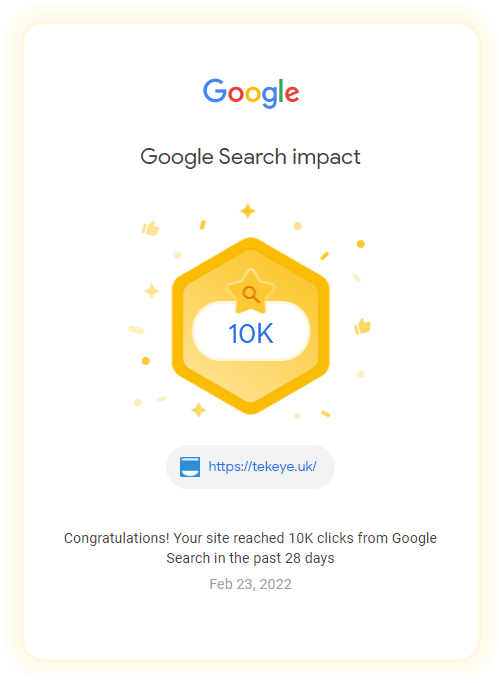This screenshot has width=499, height=683.
Task: Click the solid orange dot at lower left
Action: point(146,361)
